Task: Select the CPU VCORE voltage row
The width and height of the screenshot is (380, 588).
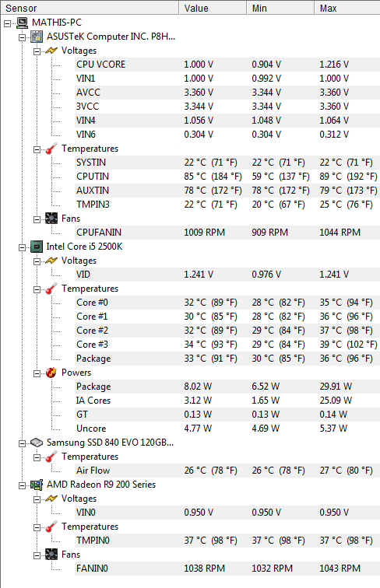Action: [x=227, y=65]
